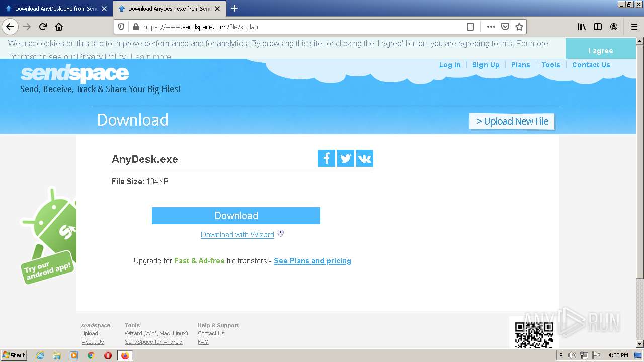
Task: Select the second Download AnyDesk.exe tab
Action: coord(170,9)
